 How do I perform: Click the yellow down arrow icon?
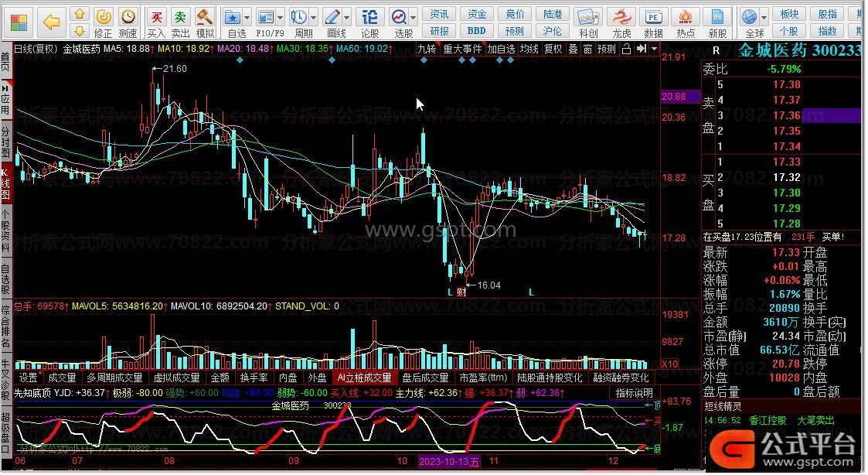[80, 30]
